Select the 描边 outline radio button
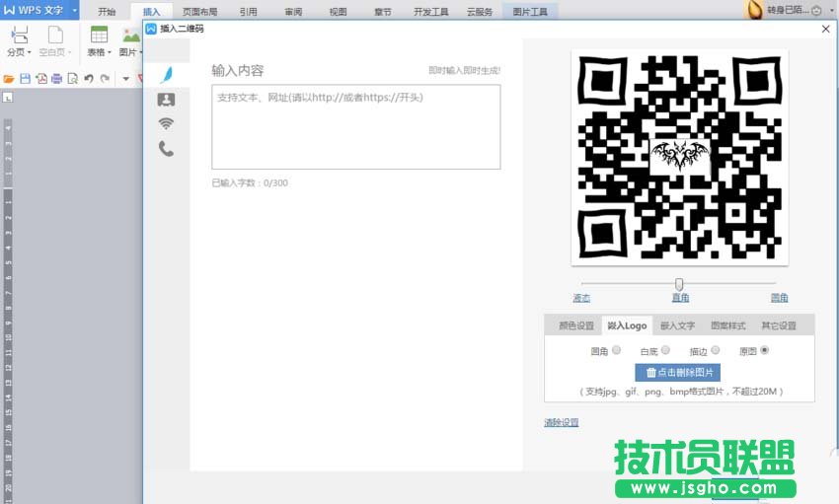 point(716,350)
